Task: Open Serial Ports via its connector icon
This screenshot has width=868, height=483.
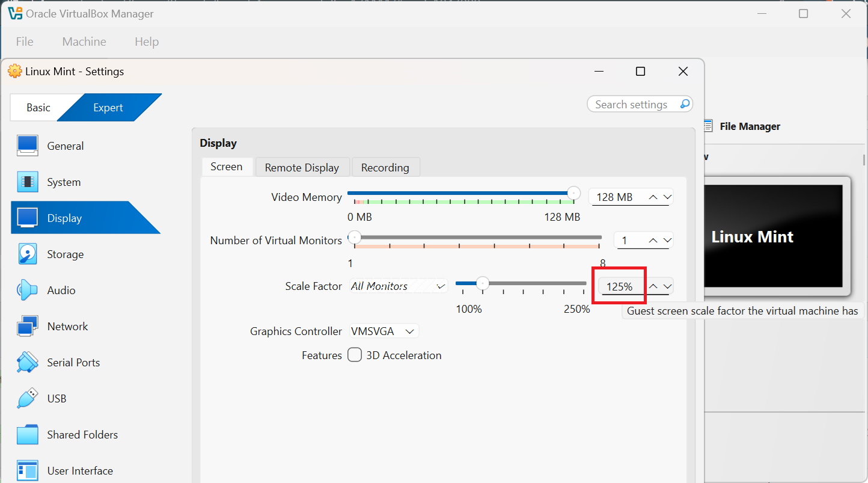Action: (x=28, y=362)
